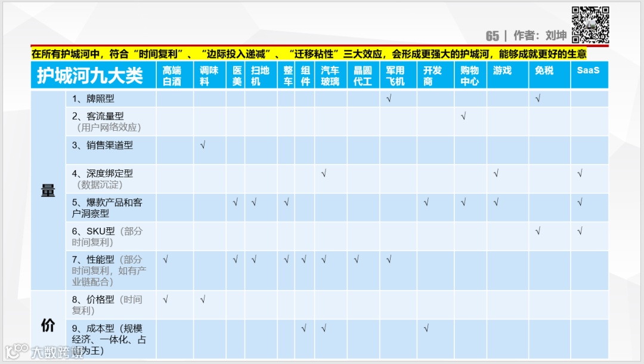Screen dimensions: 644x364
Task: Click the 医美 column header
Action: [x=237, y=76]
